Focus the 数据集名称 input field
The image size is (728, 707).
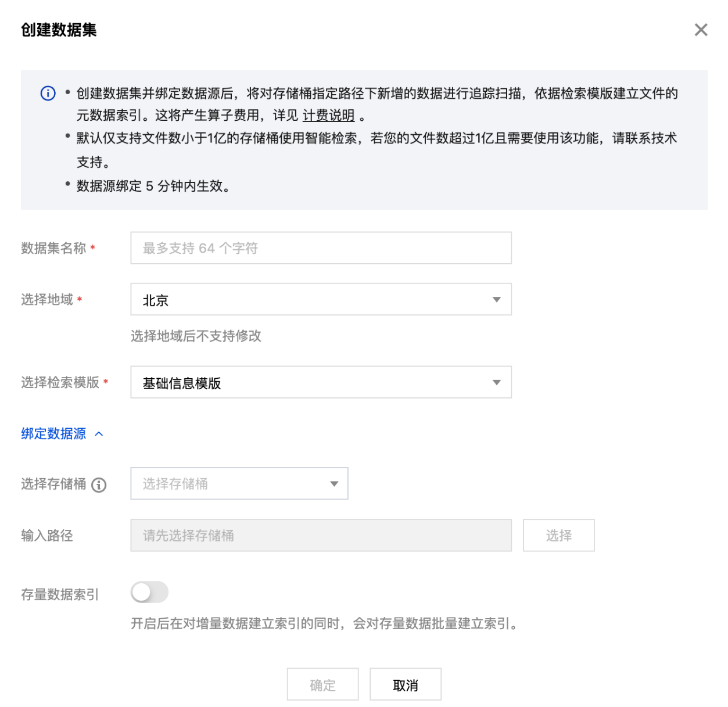coord(321,248)
